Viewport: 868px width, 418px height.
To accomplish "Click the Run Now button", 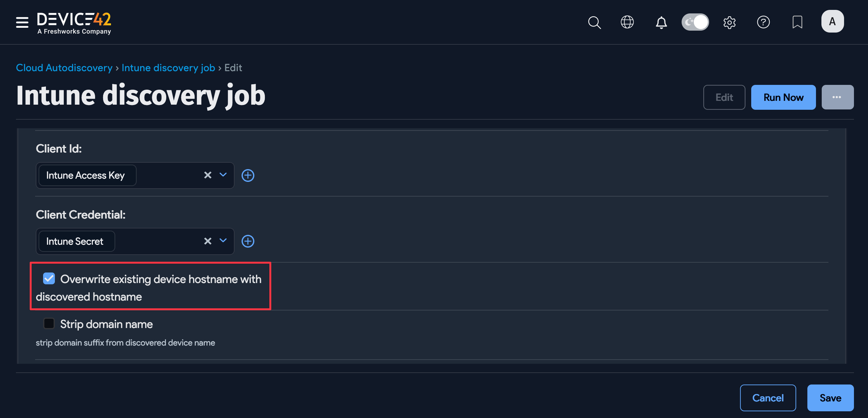I will pos(783,97).
